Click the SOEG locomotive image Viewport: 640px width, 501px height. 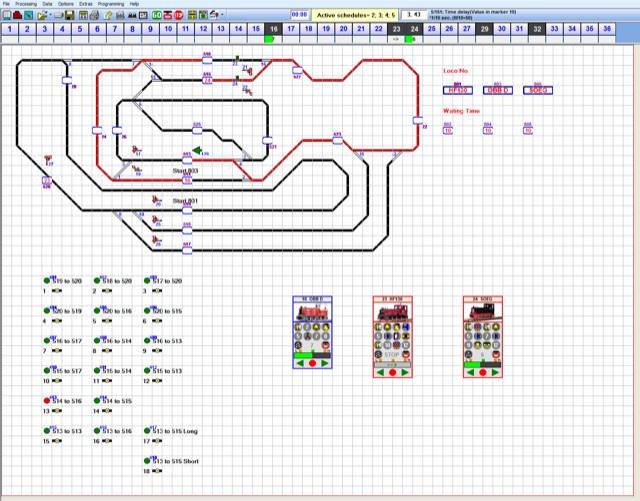(x=482, y=313)
